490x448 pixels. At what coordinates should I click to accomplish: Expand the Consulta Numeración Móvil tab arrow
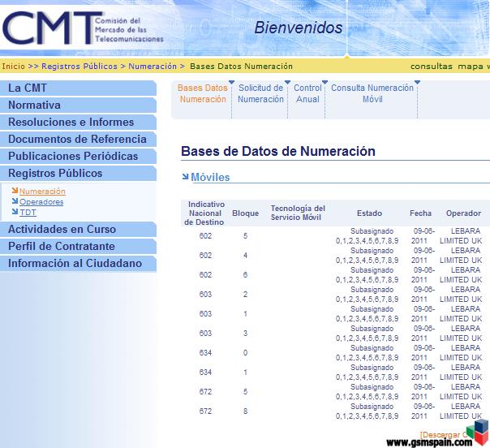pyautogui.click(x=417, y=82)
